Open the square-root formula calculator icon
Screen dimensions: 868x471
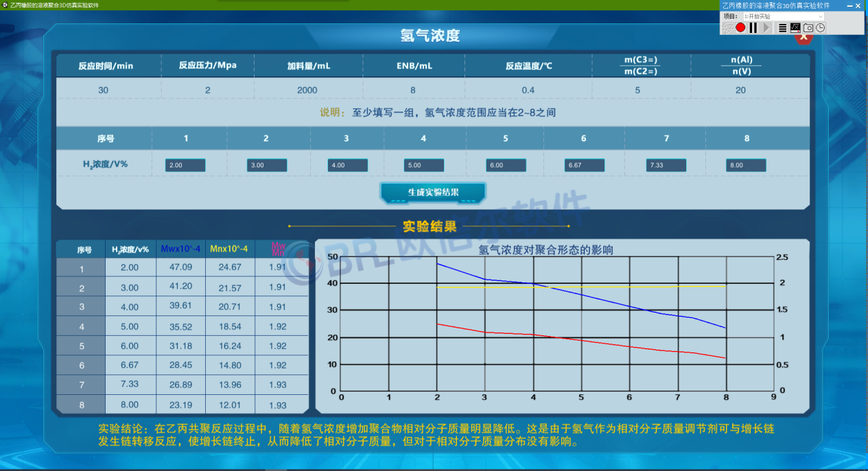[x=795, y=27]
